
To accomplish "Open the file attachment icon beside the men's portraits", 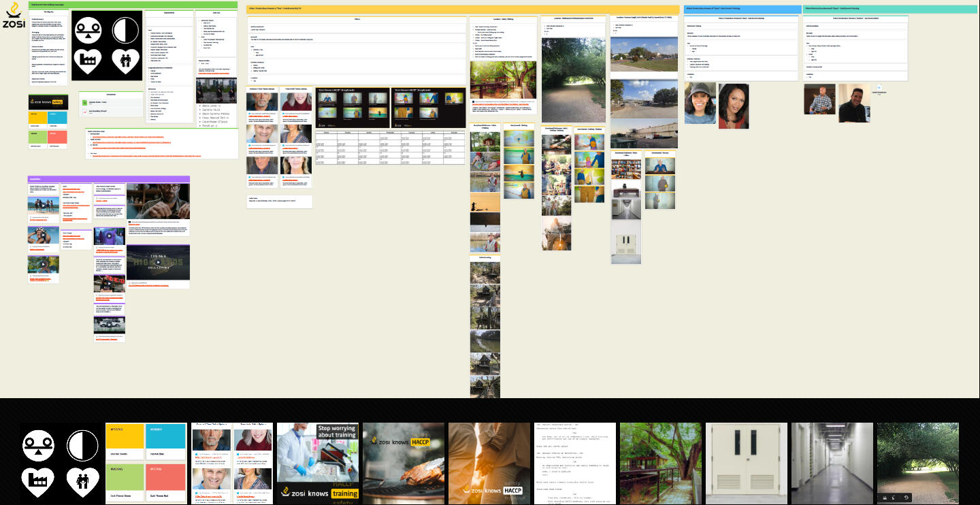I will pyautogui.click(x=879, y=88).
